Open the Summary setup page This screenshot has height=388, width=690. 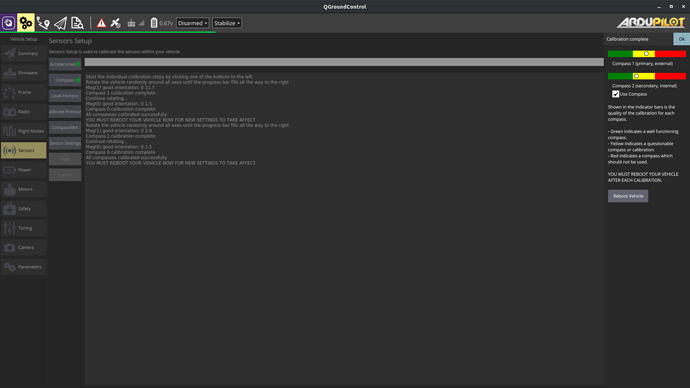click(23, 53)
